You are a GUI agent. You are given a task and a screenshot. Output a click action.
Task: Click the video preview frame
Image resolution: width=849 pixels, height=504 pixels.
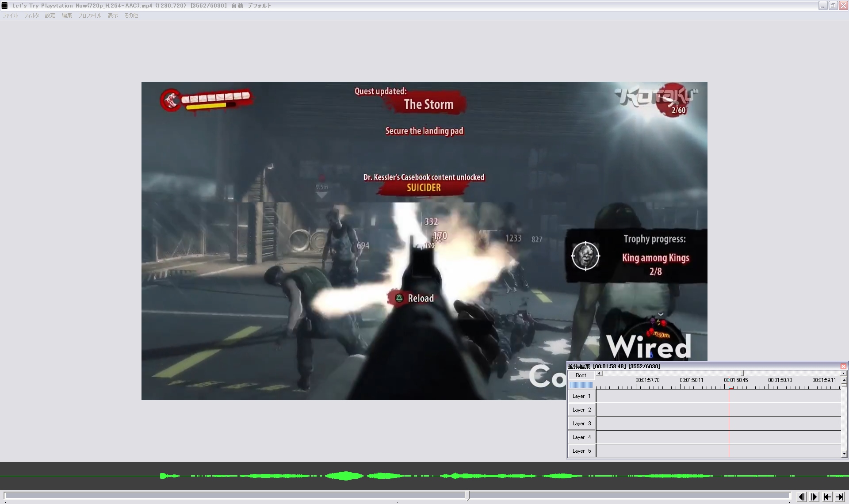pyautogui.click(x=424, y=241)
